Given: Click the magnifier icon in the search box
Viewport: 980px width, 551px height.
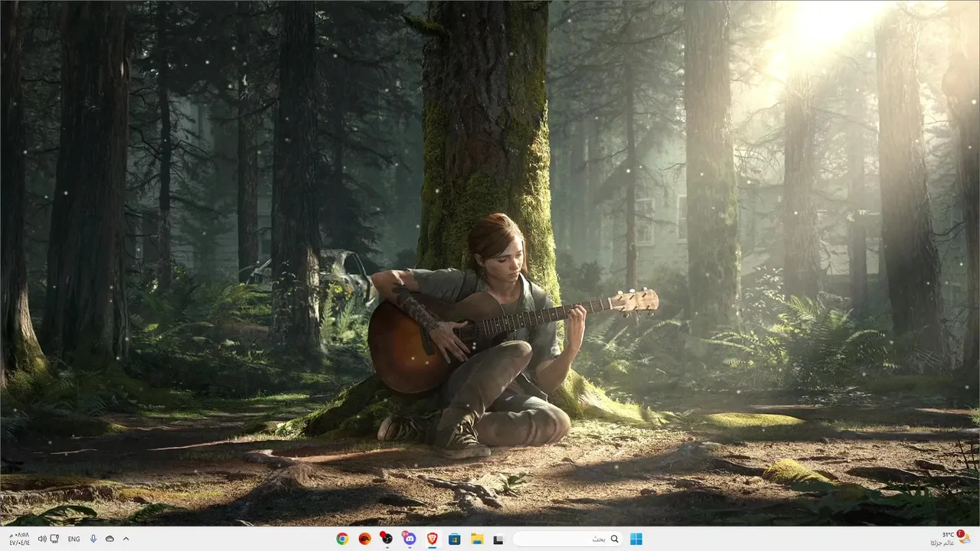Looking at the screenshot, I should pyautogui.click(x=614, y=539).
